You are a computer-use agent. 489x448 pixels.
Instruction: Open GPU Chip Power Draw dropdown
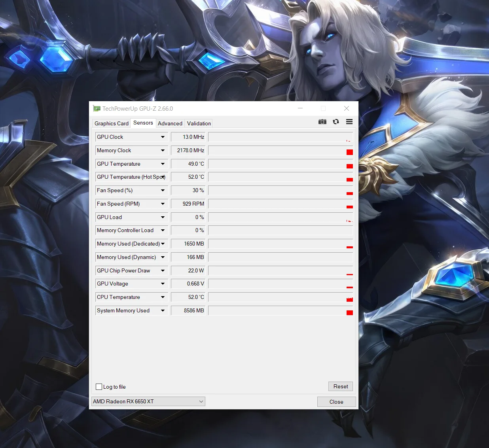(163, 270)
